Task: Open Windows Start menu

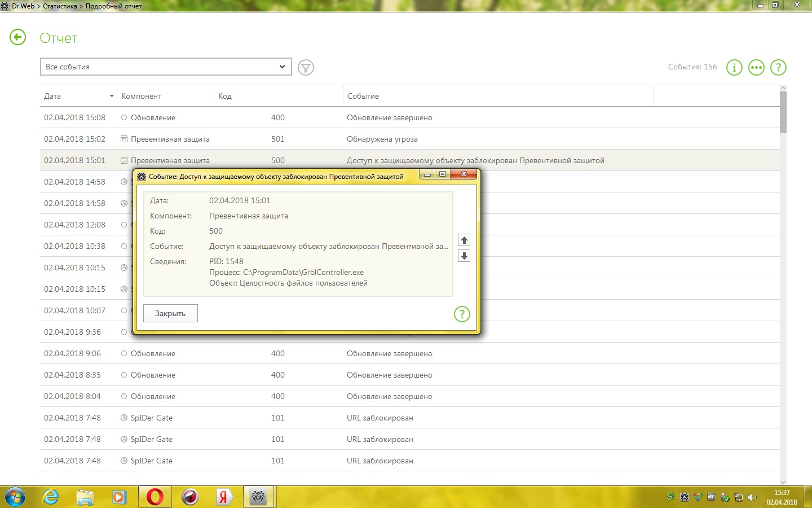Action: coord(15,497)
